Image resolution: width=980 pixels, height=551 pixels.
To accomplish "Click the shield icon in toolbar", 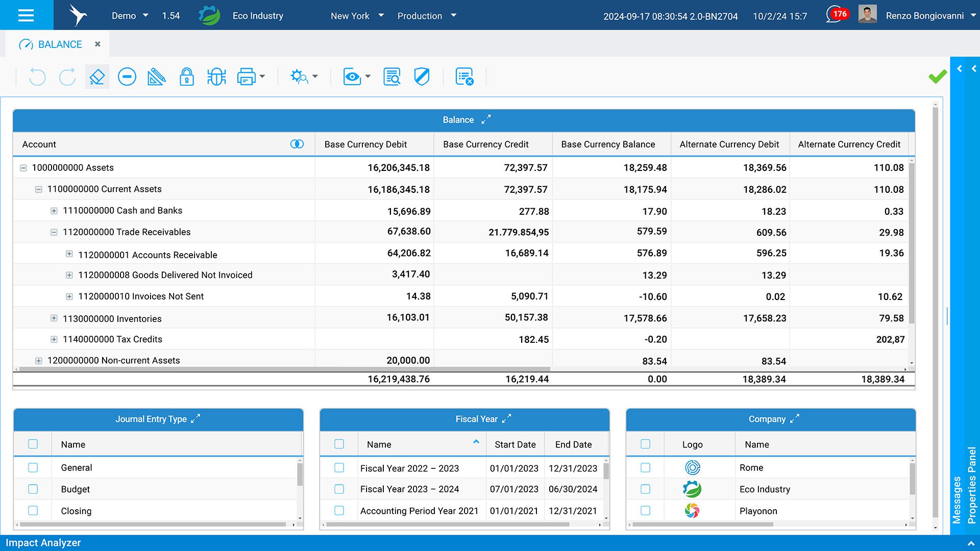I will point(422,77).
